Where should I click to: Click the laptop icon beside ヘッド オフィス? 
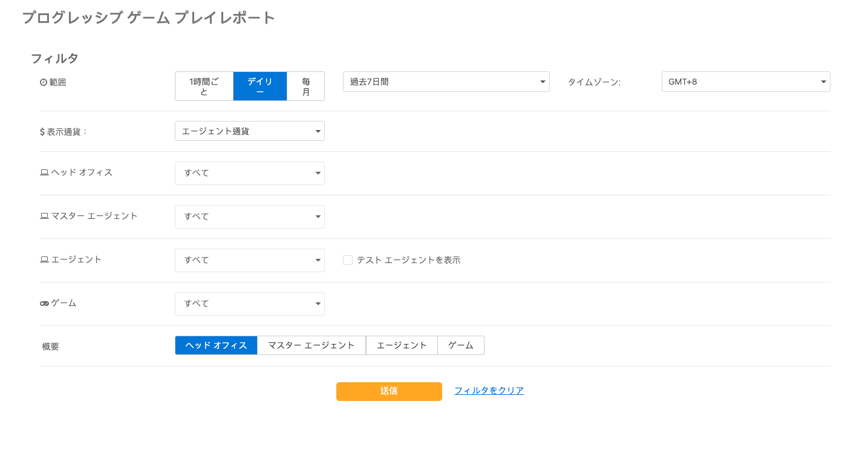pos(44,172)
